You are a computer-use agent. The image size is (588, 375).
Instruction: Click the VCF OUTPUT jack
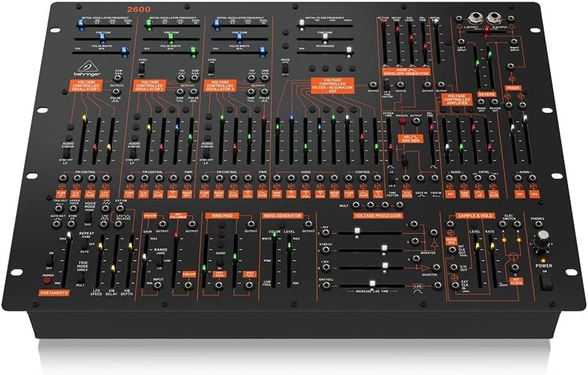tap(373, 85)
